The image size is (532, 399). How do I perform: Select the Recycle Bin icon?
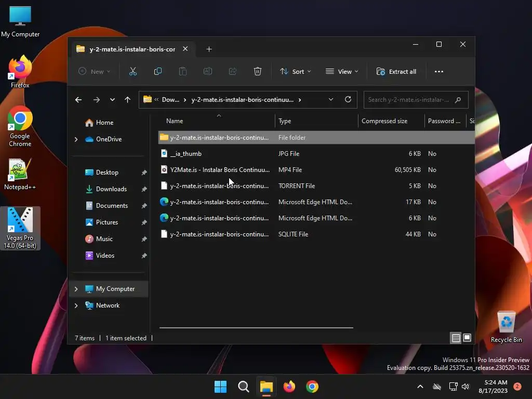click(506, 327)
